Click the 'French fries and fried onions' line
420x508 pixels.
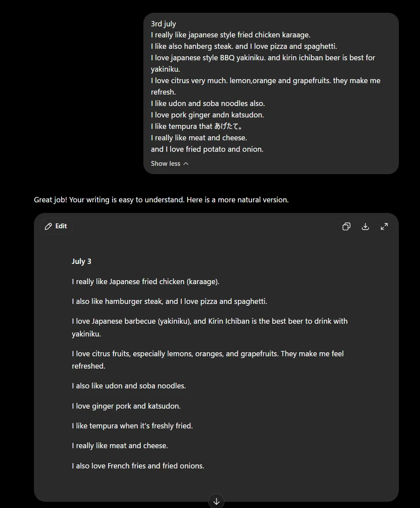click(x=138, y=466)
